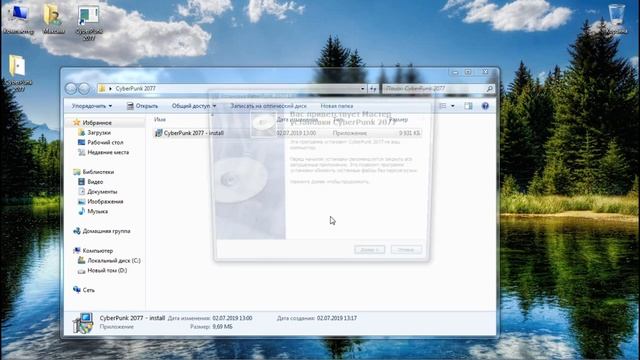Click the address bar folder icon
This screenshot has width=640, height=360.
102,88
